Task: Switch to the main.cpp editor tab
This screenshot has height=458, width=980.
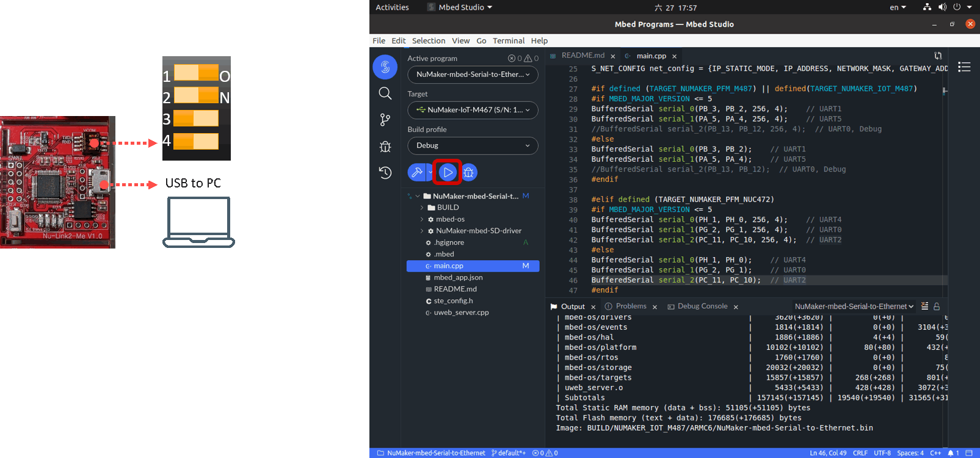Action: point(652,56)
